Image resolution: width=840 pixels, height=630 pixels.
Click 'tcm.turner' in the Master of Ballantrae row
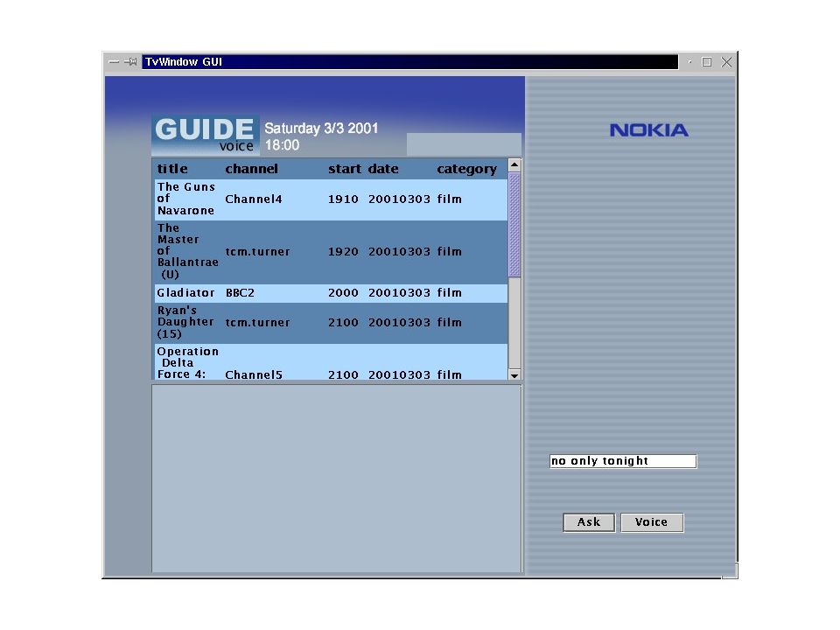tap(257, 252)
